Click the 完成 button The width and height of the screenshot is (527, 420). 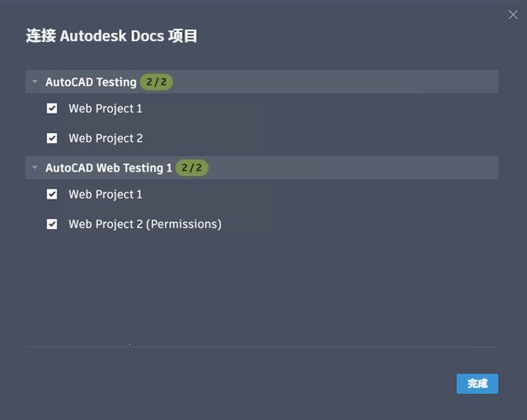point(477,384)
